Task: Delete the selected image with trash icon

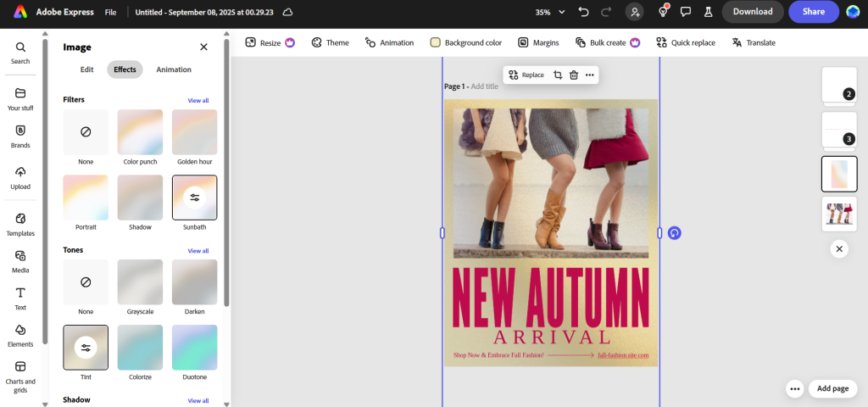Action: [x=574, y=75]
